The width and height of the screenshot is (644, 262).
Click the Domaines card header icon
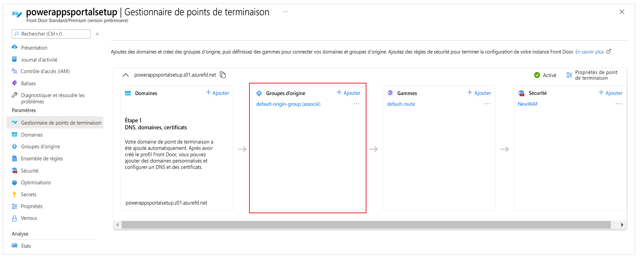(128, 93)
